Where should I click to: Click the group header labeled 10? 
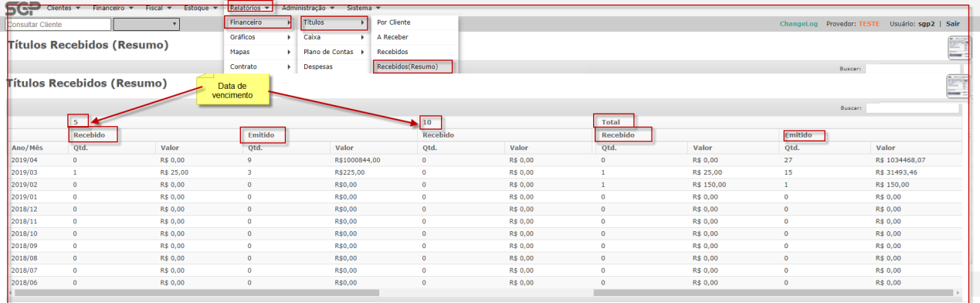tap(426, 121)
